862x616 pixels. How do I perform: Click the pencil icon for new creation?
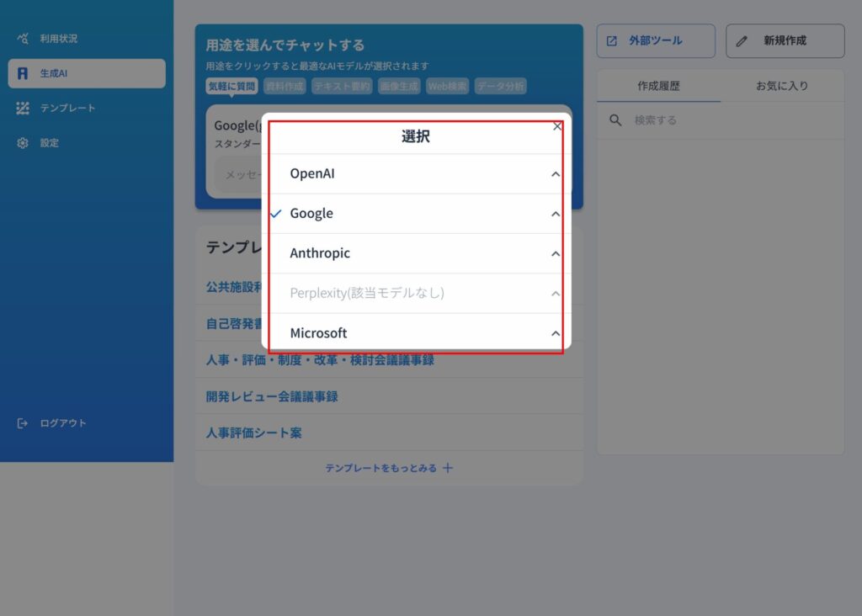click(742, 40)
